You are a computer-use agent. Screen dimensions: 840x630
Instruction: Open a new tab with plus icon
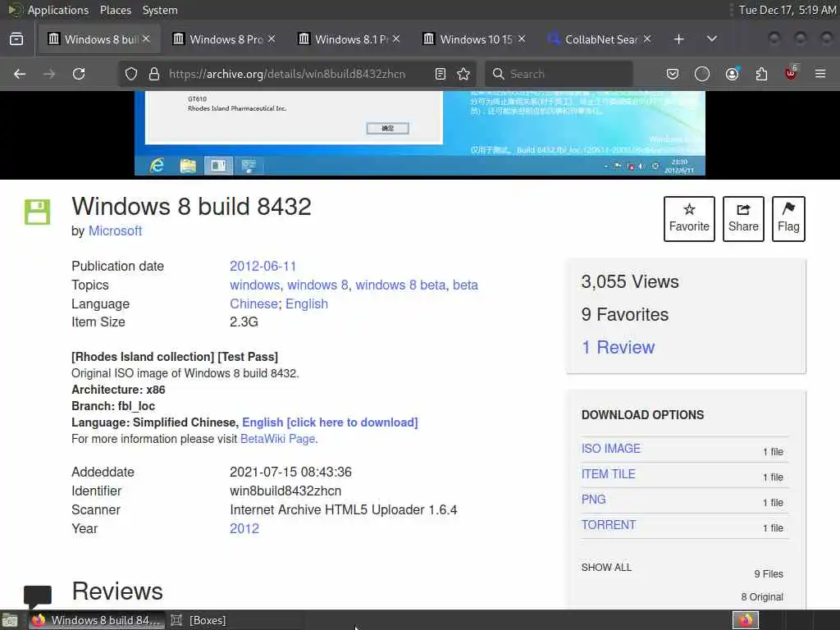[678, 39]
